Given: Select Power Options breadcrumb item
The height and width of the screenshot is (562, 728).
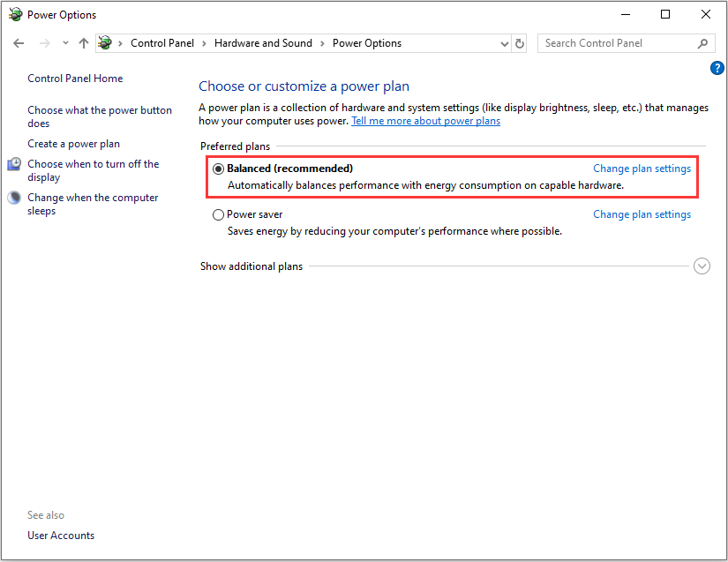Looking at the screenshot, I should tap(367, 43).
